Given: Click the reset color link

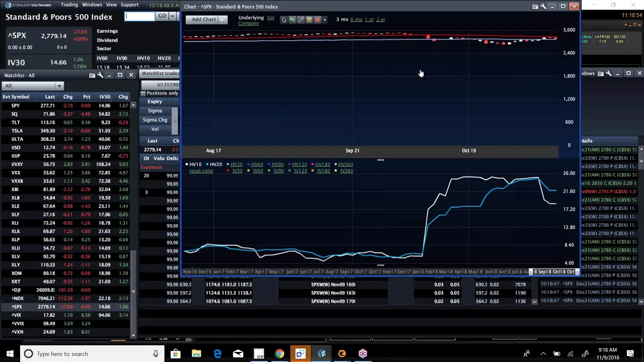Looking at the screenshot, I should click(x=201, y=171).
